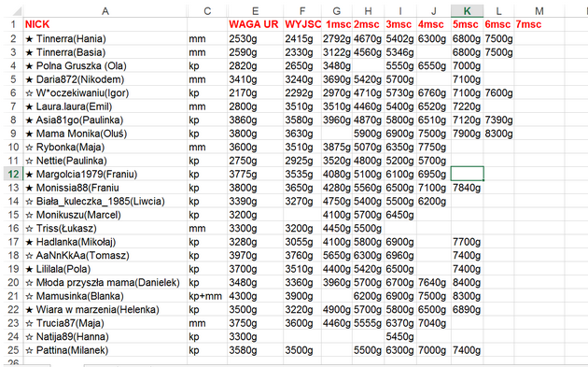Viewport: 588px width, 367px height.
Task: Select column E header
Action: tap(255, 11)
